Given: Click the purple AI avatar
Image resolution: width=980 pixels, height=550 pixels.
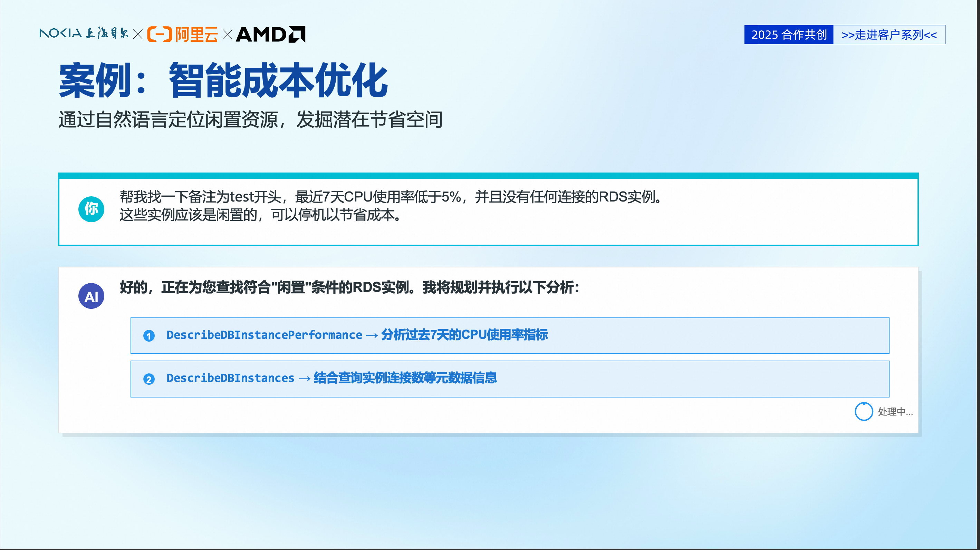Looking at the screenshot, I should 91,296.
